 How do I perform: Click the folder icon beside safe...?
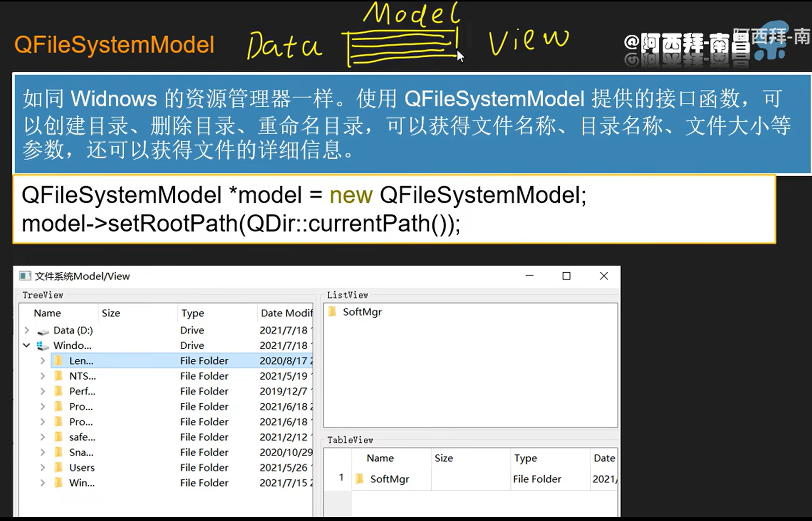pyautogui.click(x=58, y=437)
